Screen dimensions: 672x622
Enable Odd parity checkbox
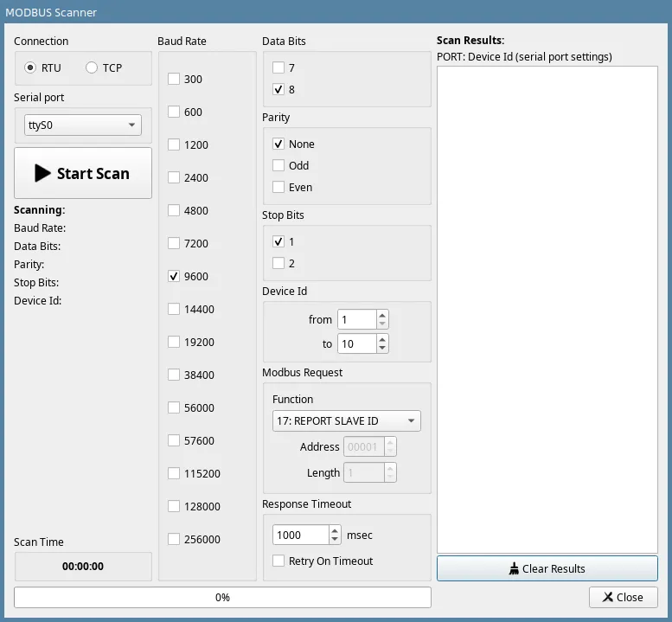click(278, 165)
